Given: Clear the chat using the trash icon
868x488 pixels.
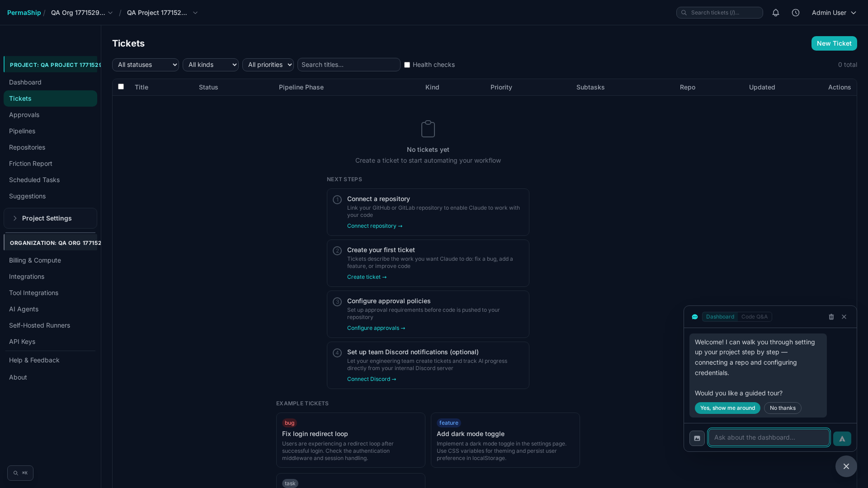Looking at the screenshot, I should [831, 317].
